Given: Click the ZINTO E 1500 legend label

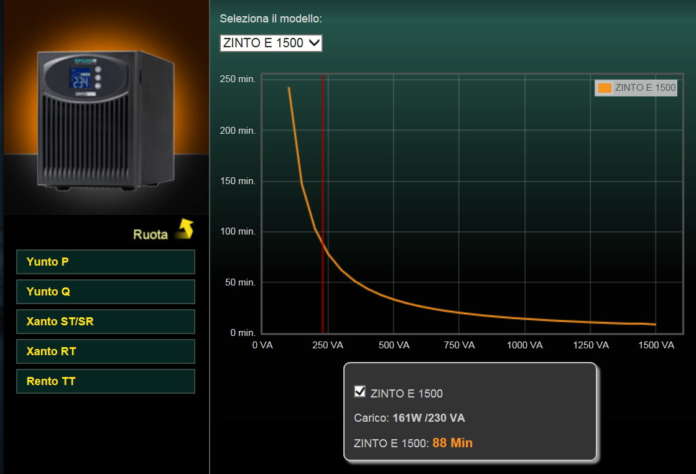Looking at the screenshot, I should pos(645,88).
